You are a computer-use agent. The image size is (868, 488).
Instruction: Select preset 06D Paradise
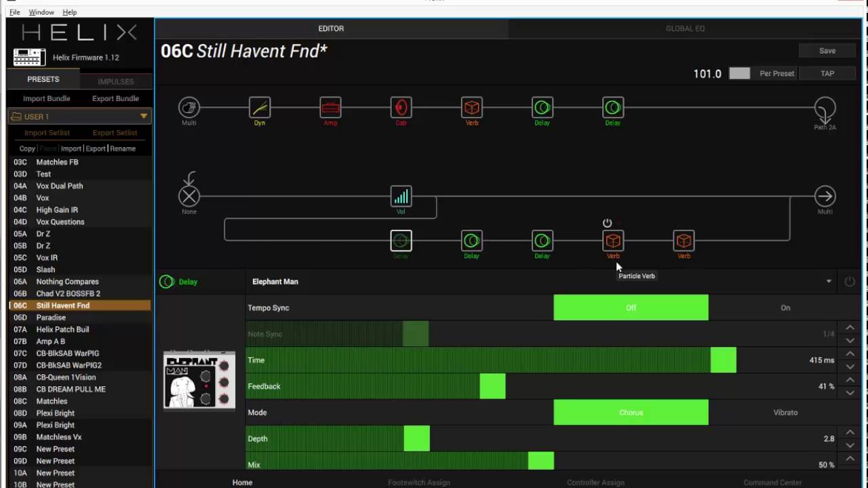click(x=80, y=317)
